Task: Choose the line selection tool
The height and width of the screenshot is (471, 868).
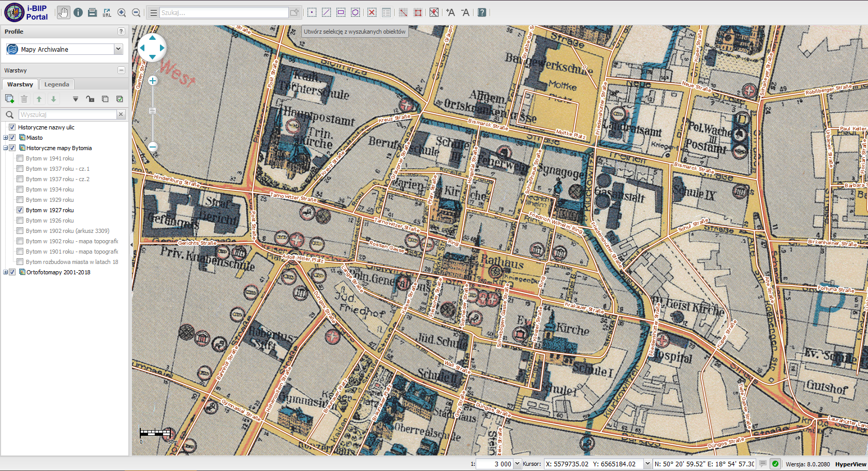Action: coord(327,12)
